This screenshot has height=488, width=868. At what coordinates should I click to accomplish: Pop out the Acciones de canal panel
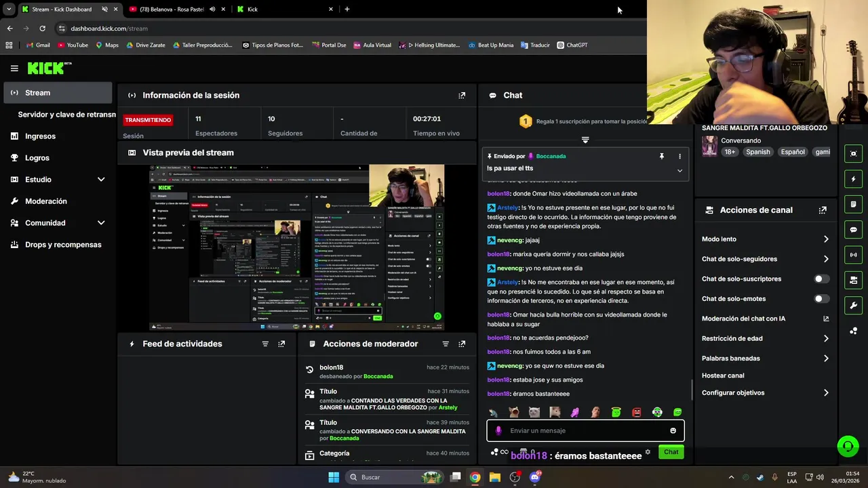coord(823,210)
